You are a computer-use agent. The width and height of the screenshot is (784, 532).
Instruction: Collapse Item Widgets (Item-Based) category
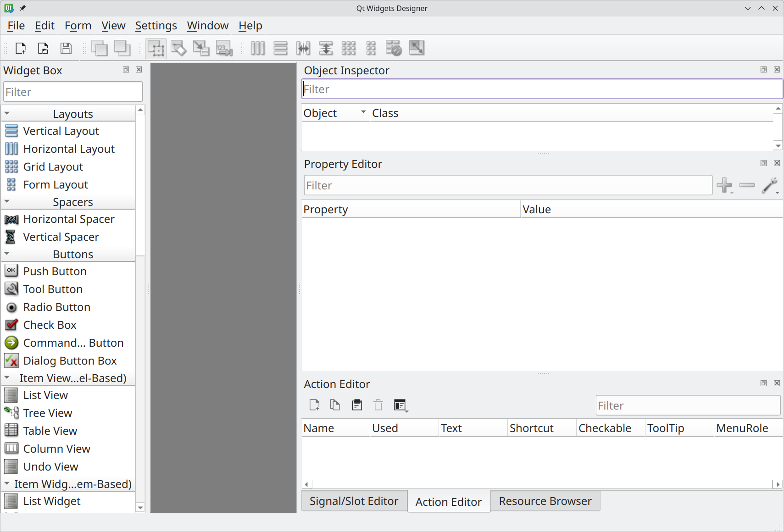[7, 483]
